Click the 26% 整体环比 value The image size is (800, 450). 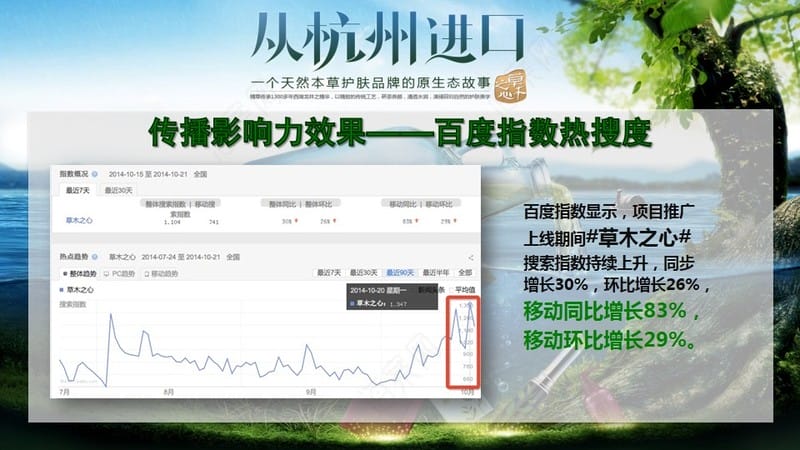[327, 221]
